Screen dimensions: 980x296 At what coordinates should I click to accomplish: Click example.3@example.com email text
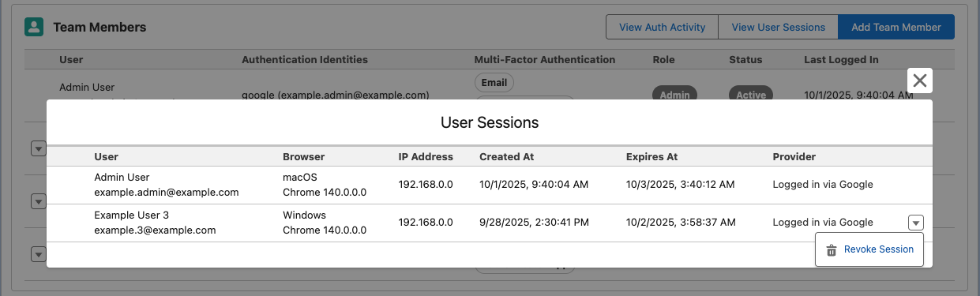[x=155, y=230]
